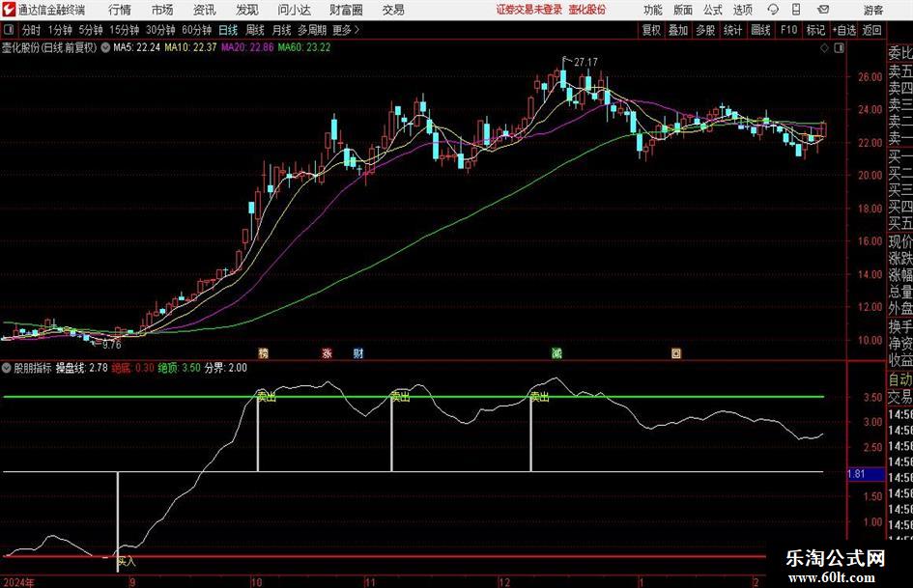This screenshot has width=913, height=588.
Task: Click the 2024年 date axis label
Action: [18, 582]
